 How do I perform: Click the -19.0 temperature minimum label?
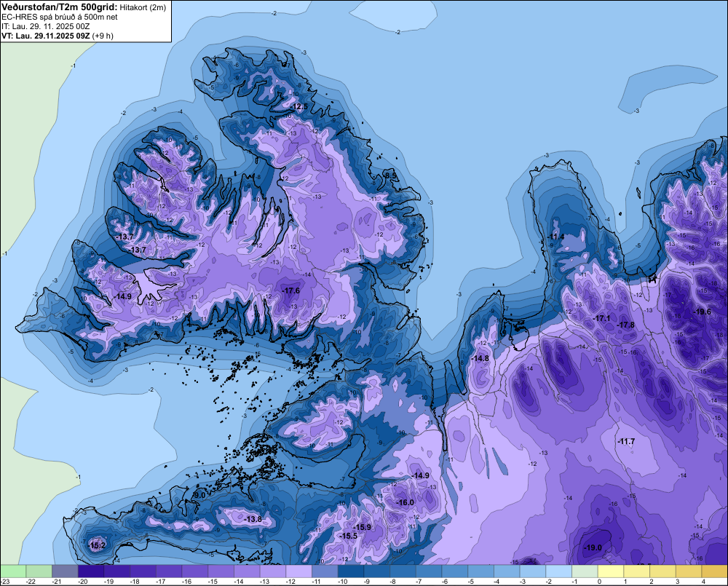click(x=593, y=548)
